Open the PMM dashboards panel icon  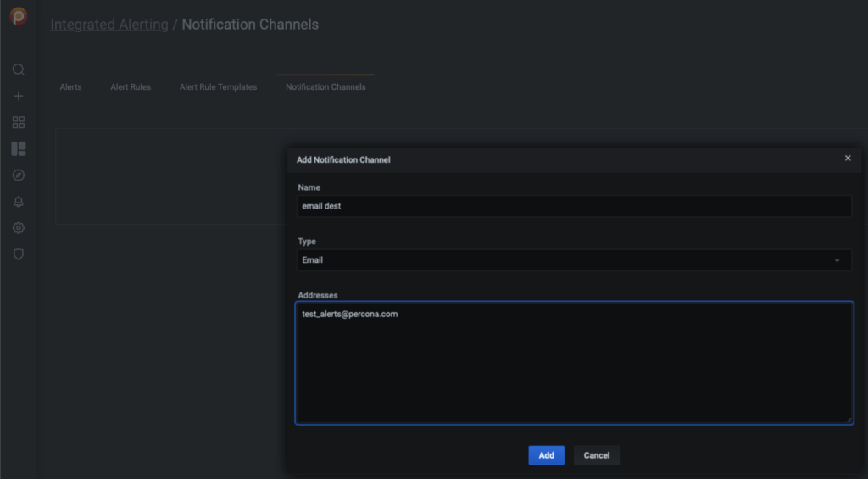click(19, 148)
